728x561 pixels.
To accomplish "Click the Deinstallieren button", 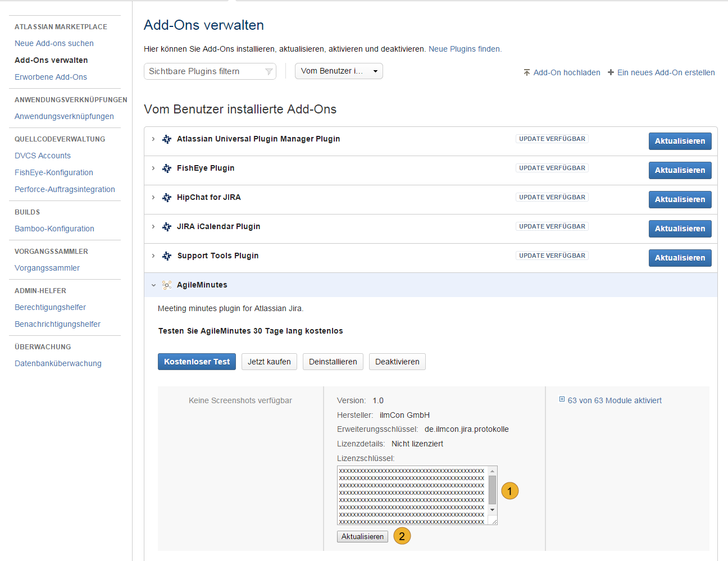I will (333, 362).
